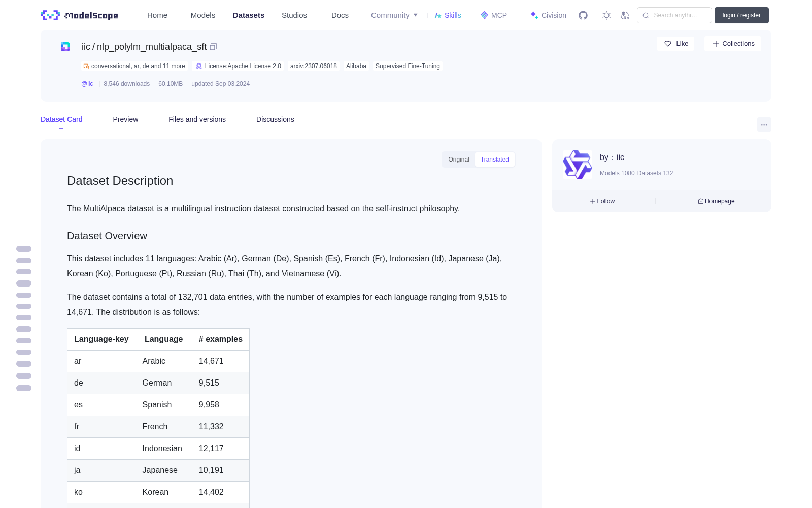The image size is (812, 508).
Task: Click the dataset avatar icon next to iic
Action: [x=65, y=47]
